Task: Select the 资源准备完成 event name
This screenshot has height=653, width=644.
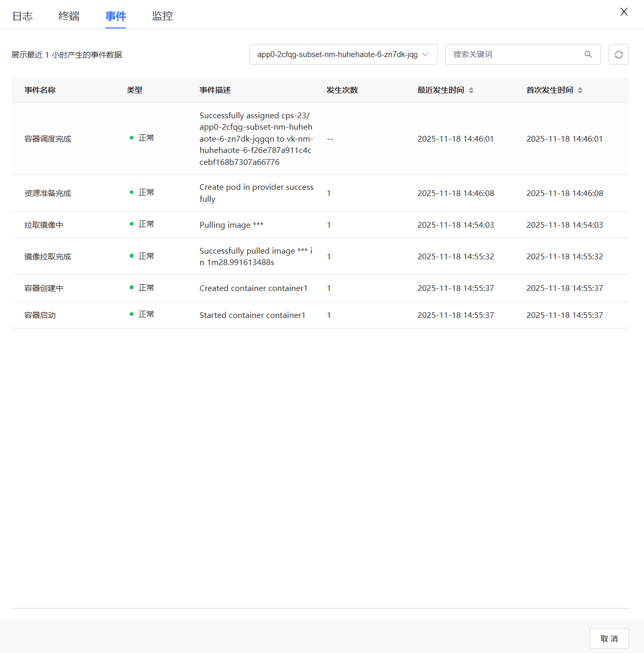Action: [48, 193]
